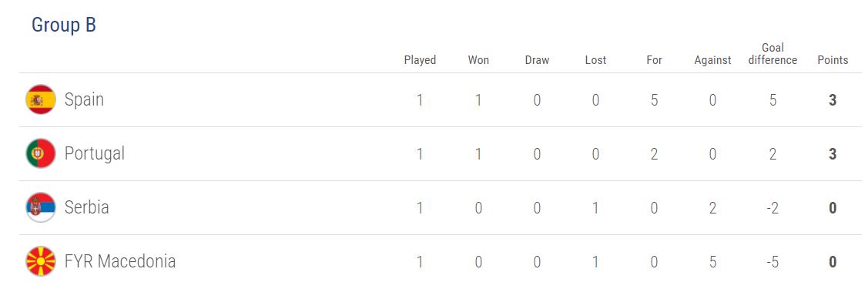Click the Spain flag icon

pos(40,99)
